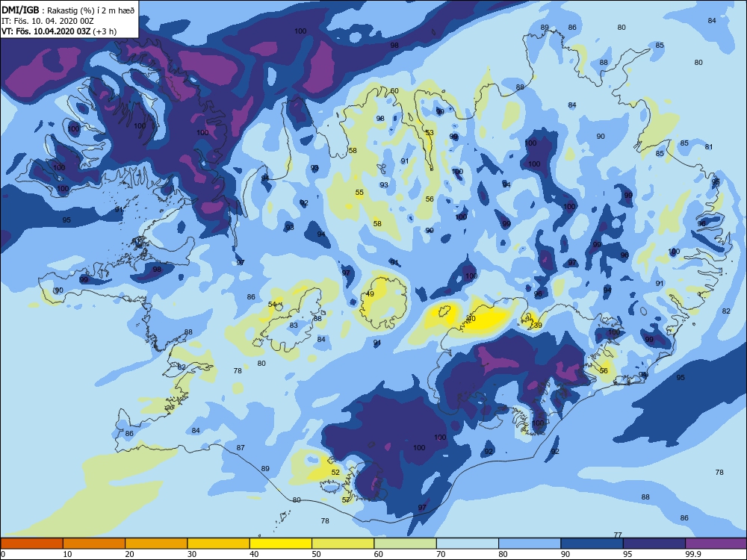Click the medium blue 80–90 legend swatch
Screen dimensions: 747x560
530,544
